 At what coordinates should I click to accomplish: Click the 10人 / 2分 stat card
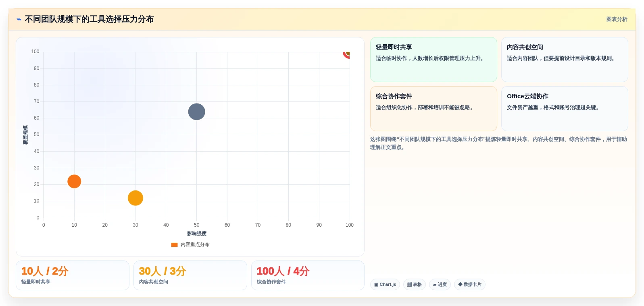pos(73,275)
